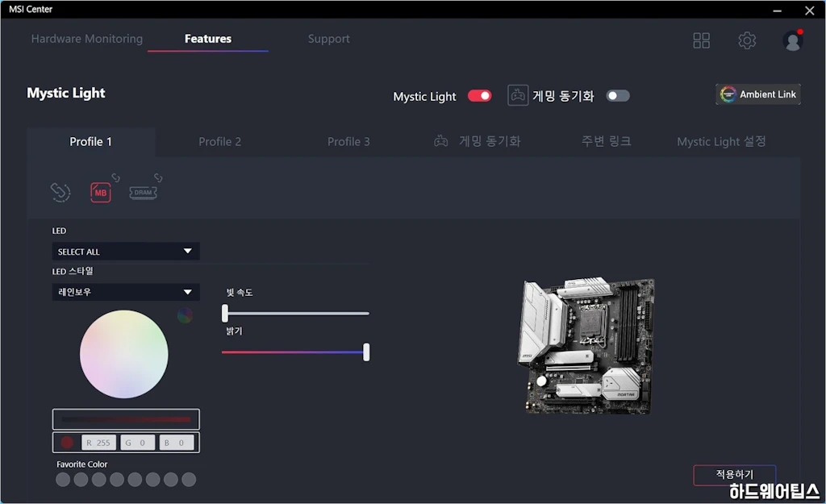Select the last Favorite Color slot
The height and width of the screenshot is (504, 826).
(x=189, y=479)
